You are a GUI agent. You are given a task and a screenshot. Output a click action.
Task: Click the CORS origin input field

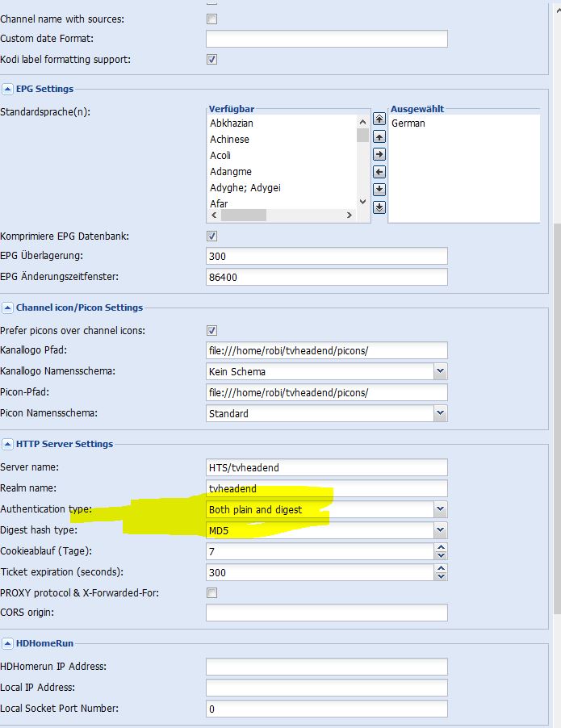(x=326, y=613)
